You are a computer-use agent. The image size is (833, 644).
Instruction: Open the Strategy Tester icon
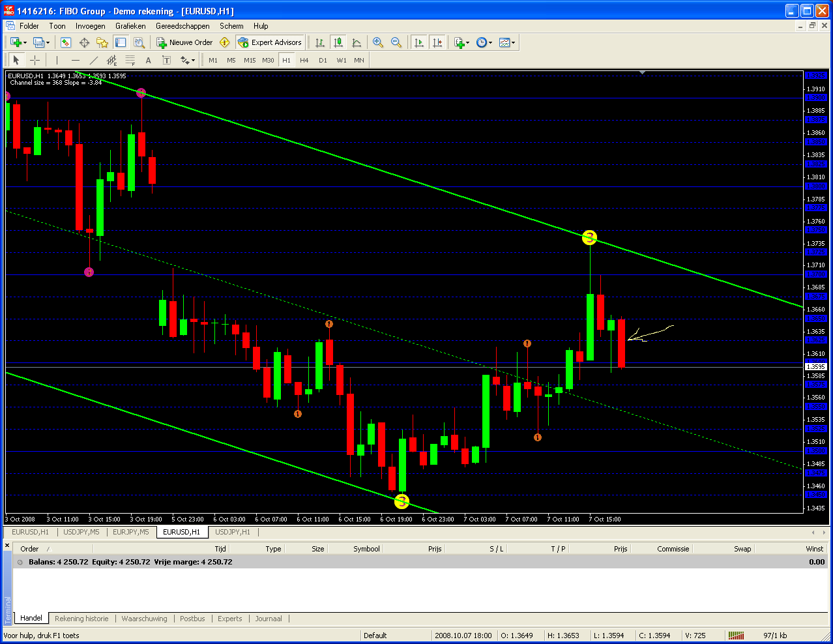coord(139,42)
